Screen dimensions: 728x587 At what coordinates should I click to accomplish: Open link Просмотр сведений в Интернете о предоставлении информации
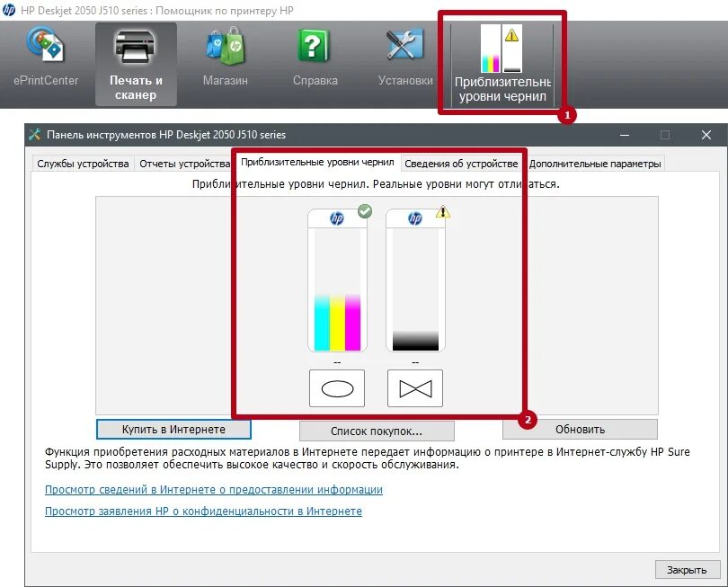214,490
